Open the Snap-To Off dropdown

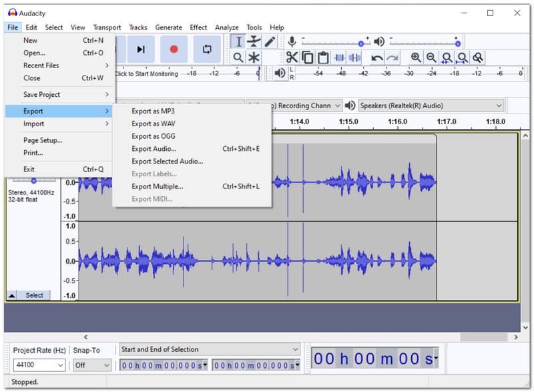pos(92,365)
